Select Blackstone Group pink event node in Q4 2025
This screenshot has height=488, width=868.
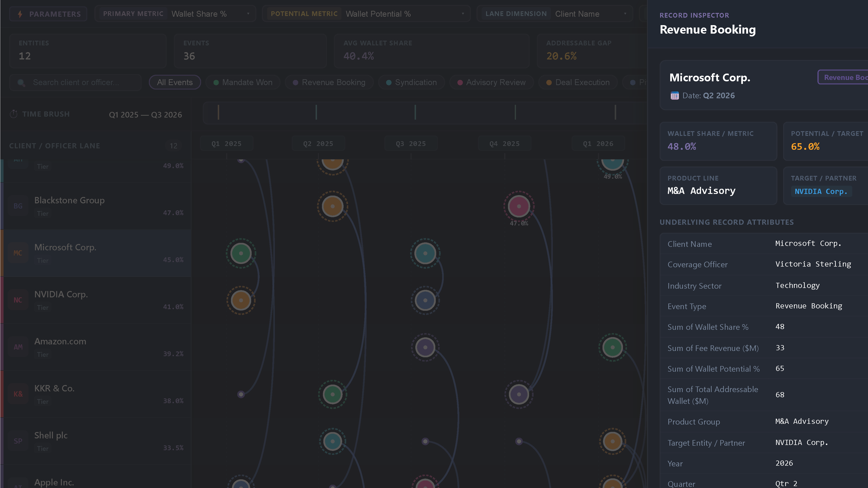coord(519,206)
